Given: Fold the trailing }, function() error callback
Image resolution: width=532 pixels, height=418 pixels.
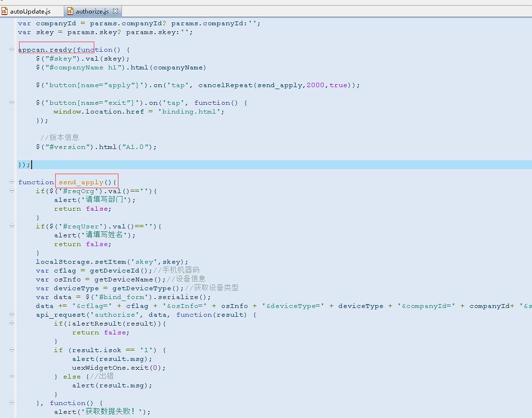Looking at the screenshot, I should pos(12,402).
